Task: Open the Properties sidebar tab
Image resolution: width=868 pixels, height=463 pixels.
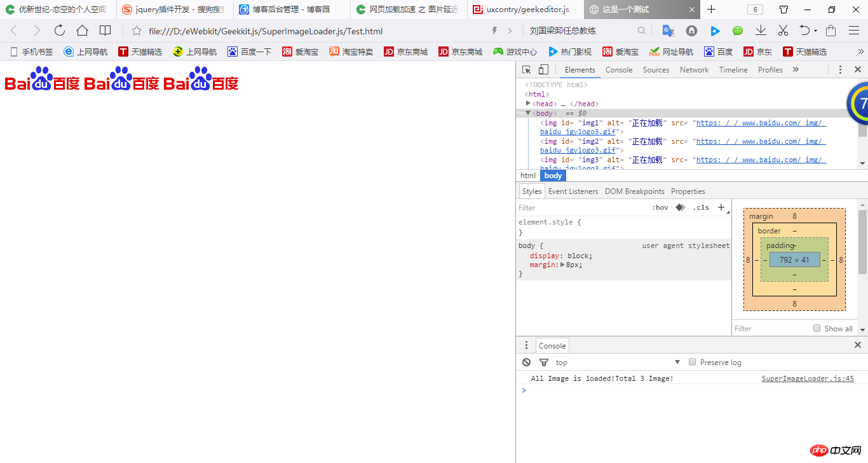Action: [688, 191]
